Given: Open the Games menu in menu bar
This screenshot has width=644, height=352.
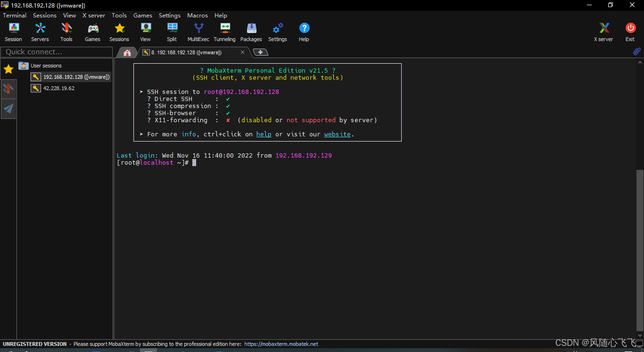Looking at the screenshot, I should point(143,15).
